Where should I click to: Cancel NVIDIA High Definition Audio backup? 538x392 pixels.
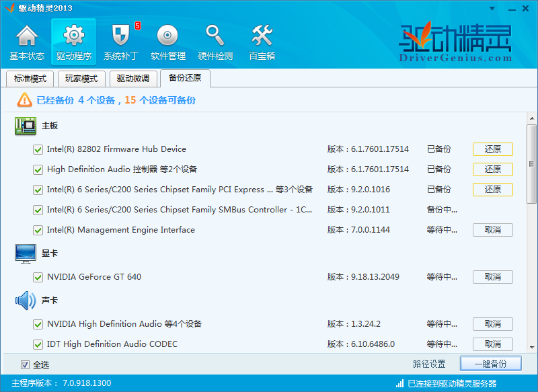coord(493,324)
